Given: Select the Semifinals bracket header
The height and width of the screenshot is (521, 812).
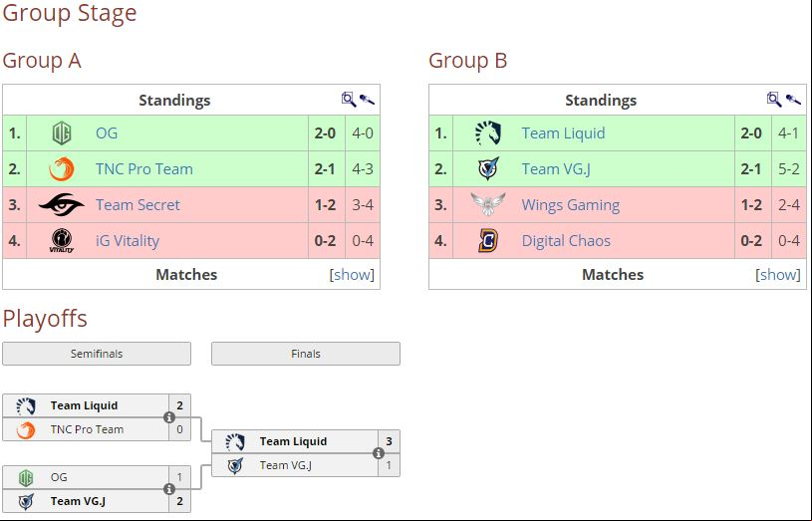Looking at the screenshot, I should (x=97, y=354).
